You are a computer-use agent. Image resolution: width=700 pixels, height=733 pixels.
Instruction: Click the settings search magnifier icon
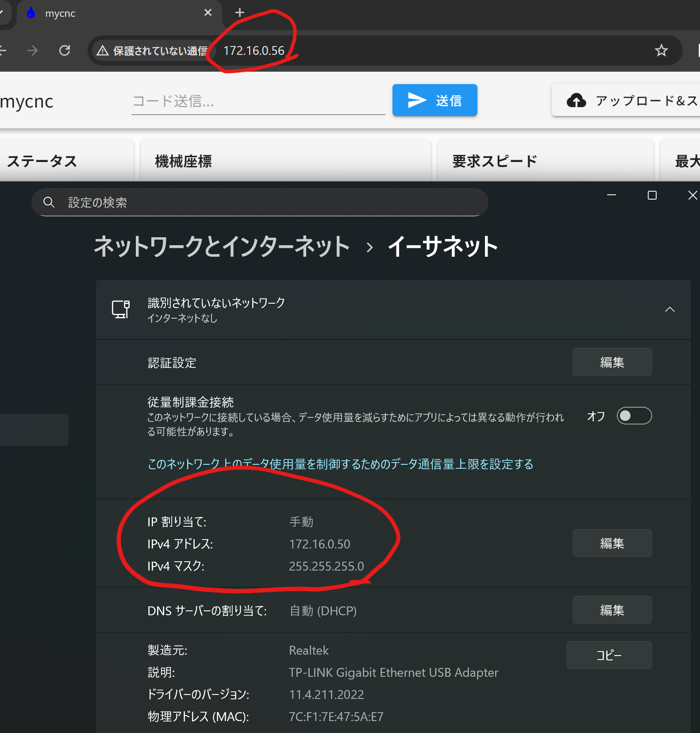click(x=49, y=202)
